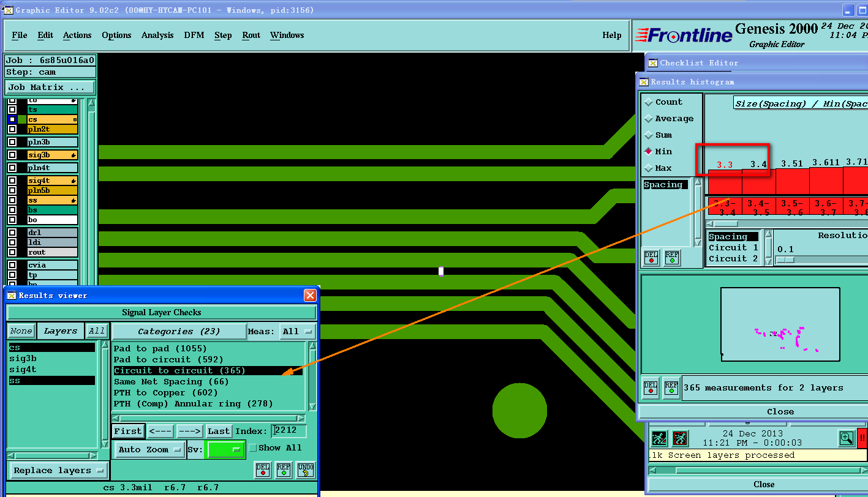868x497 pixels.
Task: Open Sv green color dropdown
Action: pos(226,449)
